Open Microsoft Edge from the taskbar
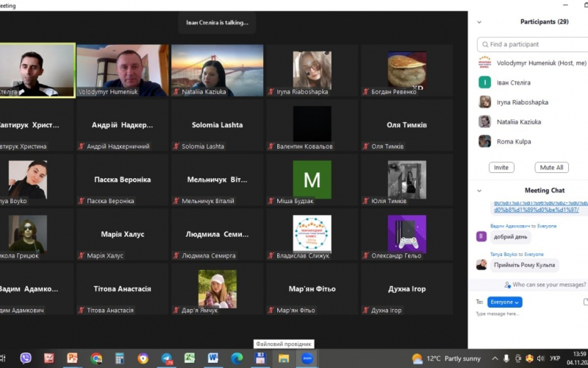 click(x=237, y=358)
